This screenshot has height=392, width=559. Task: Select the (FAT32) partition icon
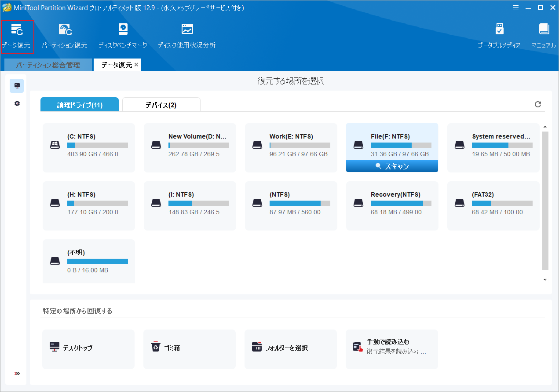click(460, 202)
